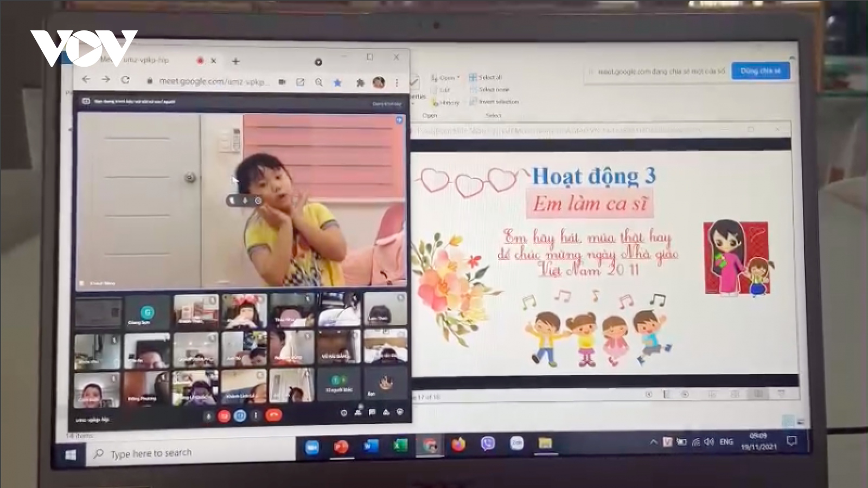
Task: Click Select all in Explorer ribbon
Action: click(486, 78)
